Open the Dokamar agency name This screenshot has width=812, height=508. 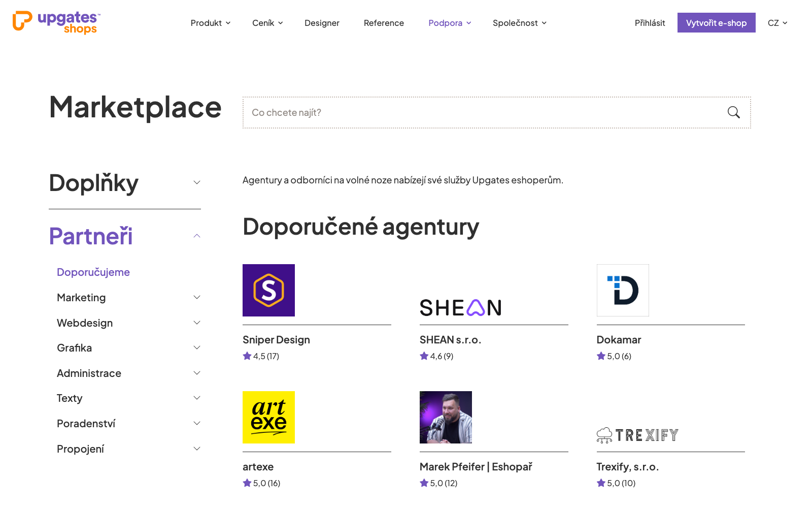pos(619,340)
